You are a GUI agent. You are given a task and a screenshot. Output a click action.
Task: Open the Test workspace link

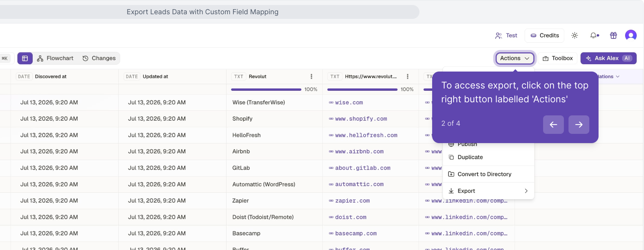click(x=506, y=35)
